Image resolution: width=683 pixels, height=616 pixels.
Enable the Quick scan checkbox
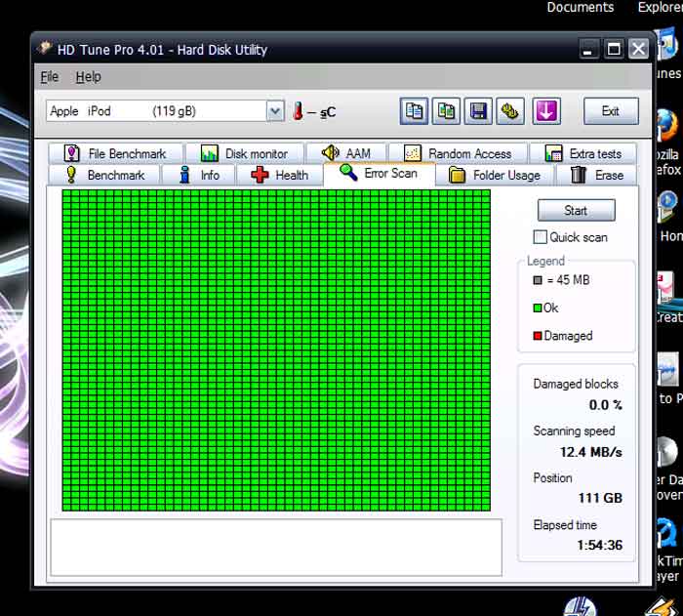[541, 237]
